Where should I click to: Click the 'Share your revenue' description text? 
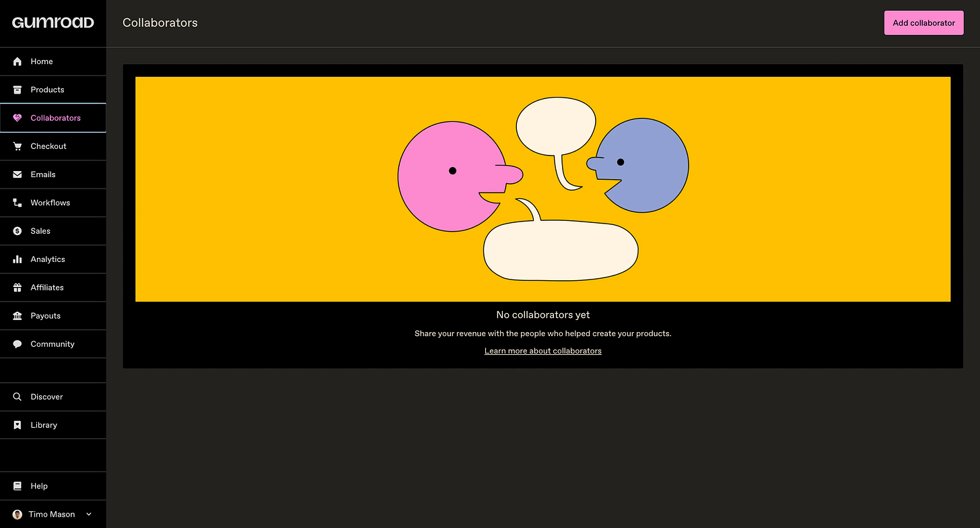pos(543,333)
